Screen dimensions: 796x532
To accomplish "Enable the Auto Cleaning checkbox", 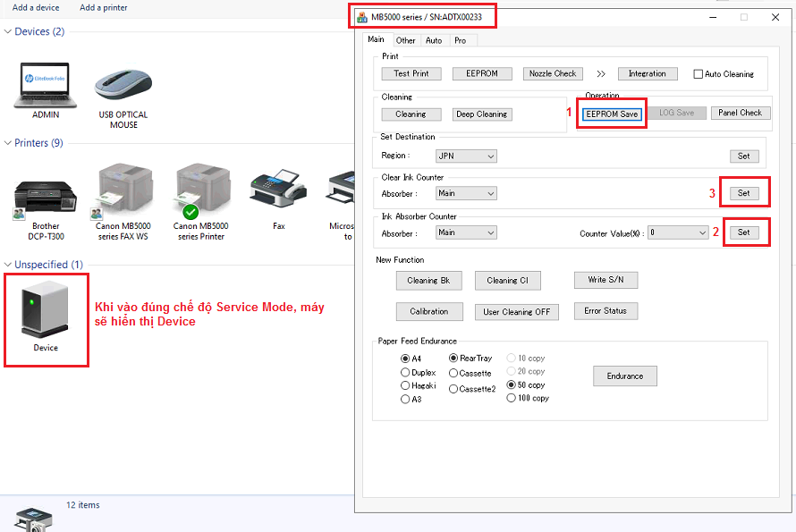I will coord(698,74).
